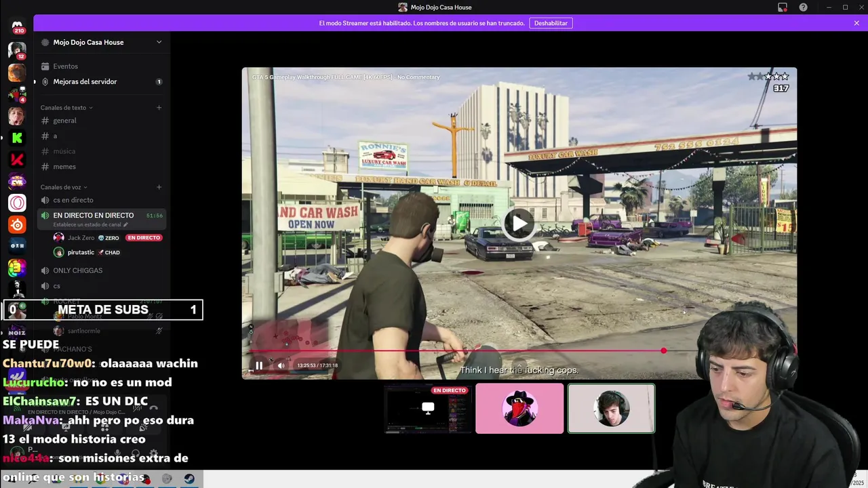Screen dimensions: 868x488
Task: Open the server with badge 12
Action: click(17, 50)
